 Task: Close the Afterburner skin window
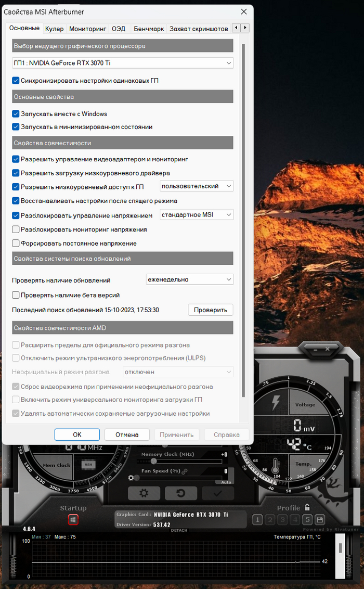coord(328,349)
